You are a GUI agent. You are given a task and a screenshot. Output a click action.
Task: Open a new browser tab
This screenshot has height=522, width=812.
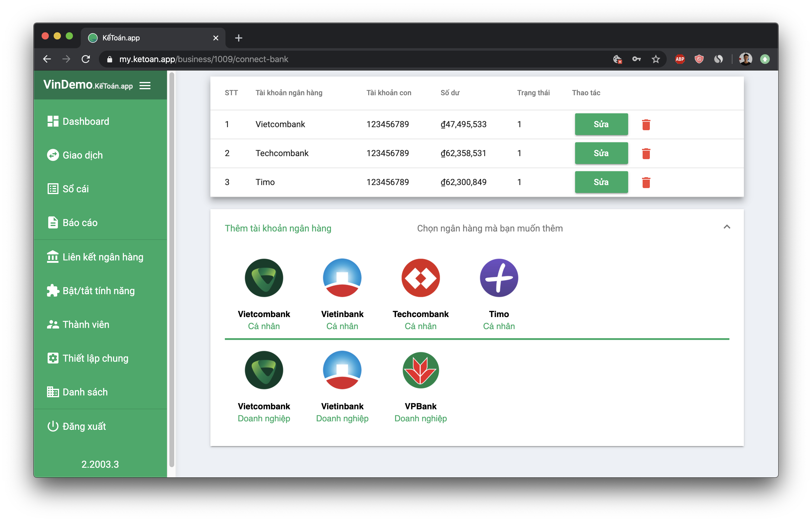pos(239,38)
